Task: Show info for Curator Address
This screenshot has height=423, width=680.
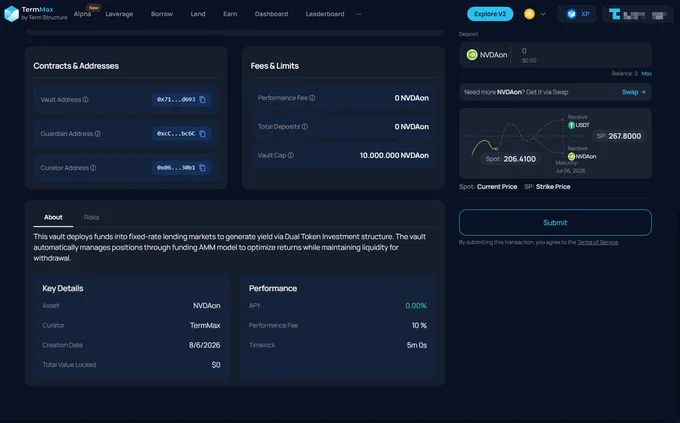Action: pos(93,168)
